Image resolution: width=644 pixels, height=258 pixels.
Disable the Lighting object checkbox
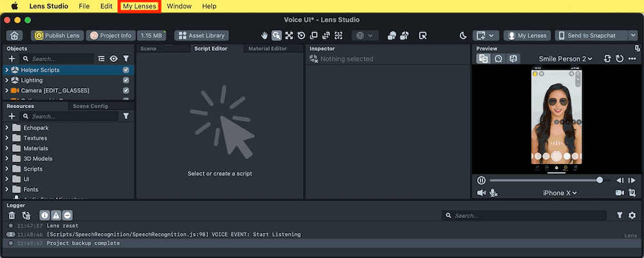126,80
